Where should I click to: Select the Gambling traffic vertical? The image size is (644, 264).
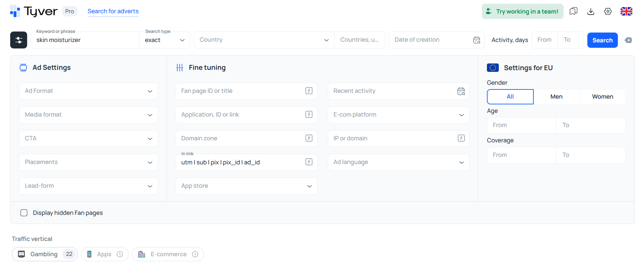pos(45,254)
